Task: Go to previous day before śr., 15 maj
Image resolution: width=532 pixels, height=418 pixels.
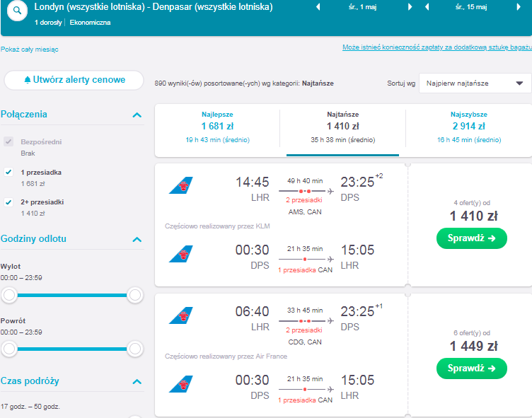Action: [427, 7]
